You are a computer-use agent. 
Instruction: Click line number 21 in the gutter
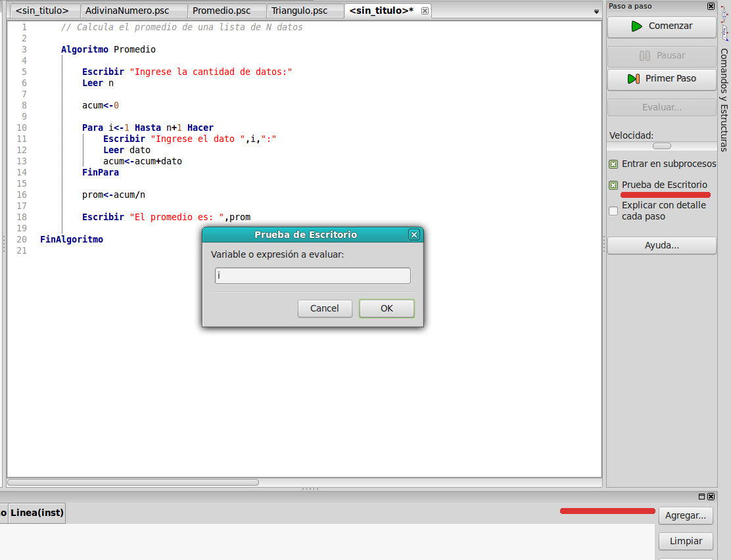22,251
